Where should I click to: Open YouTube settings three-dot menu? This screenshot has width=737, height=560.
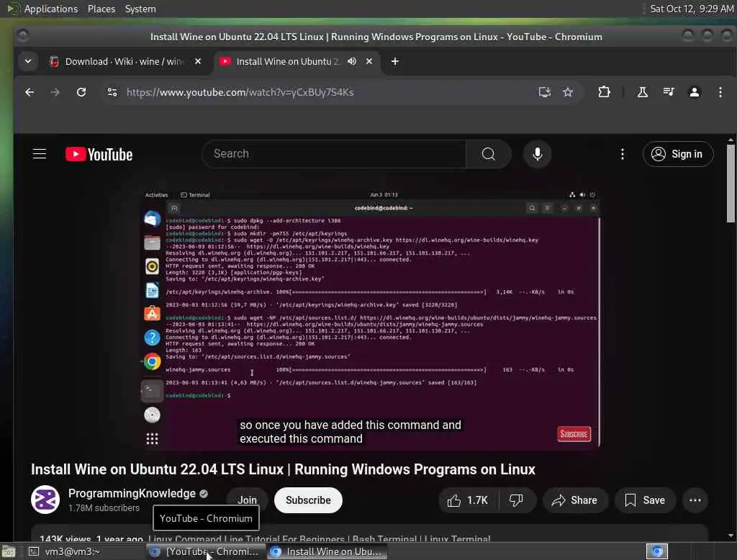pos(623,154)
